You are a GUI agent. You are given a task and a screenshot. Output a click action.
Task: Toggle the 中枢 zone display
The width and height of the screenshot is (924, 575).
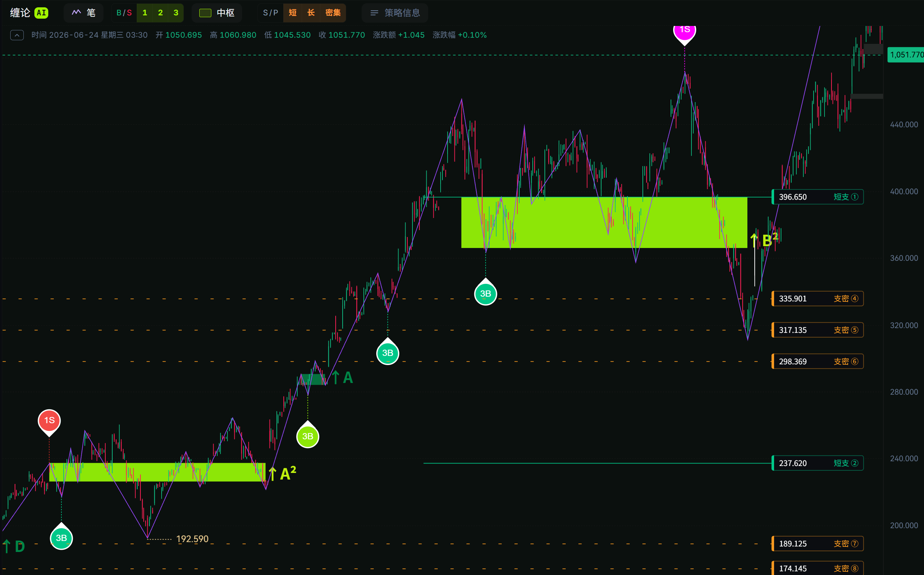click(x=217, y=13)
